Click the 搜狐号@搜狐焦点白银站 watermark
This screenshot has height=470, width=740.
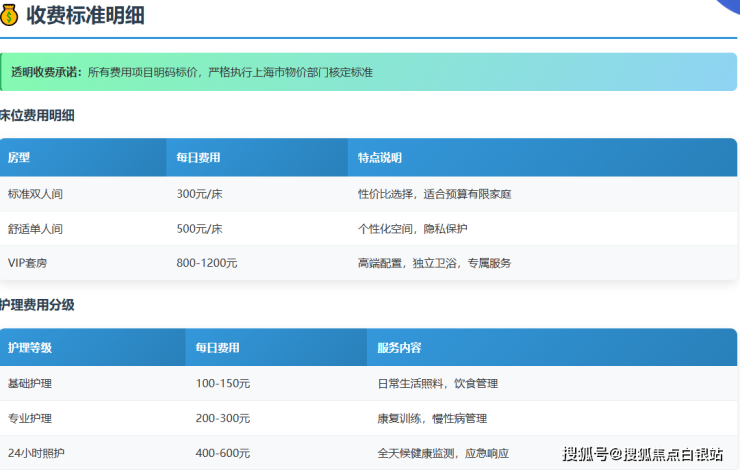(642, 455)
